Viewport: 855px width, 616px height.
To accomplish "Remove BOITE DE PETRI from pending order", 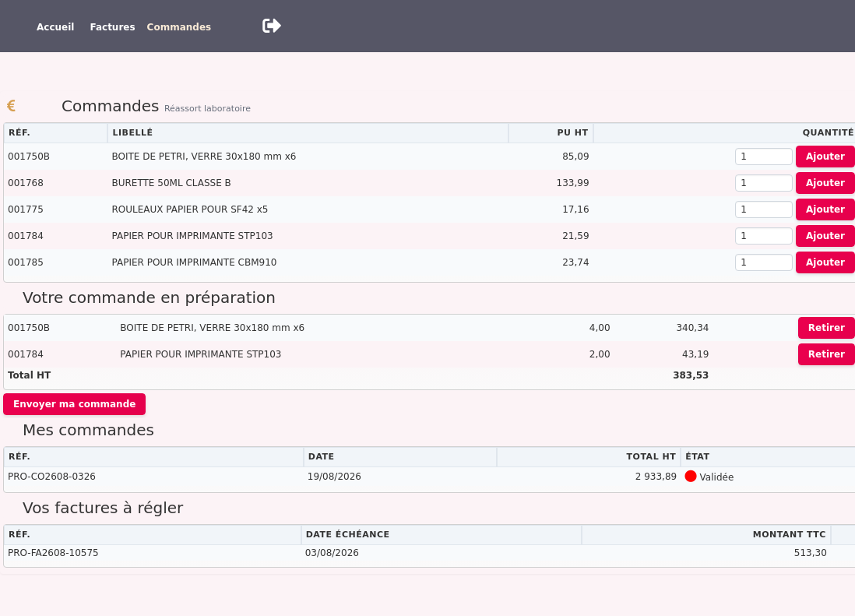I will 826,328.
